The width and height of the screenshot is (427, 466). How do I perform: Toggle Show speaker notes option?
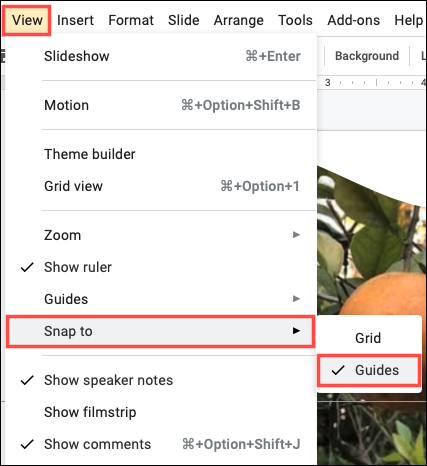[161, 380]
